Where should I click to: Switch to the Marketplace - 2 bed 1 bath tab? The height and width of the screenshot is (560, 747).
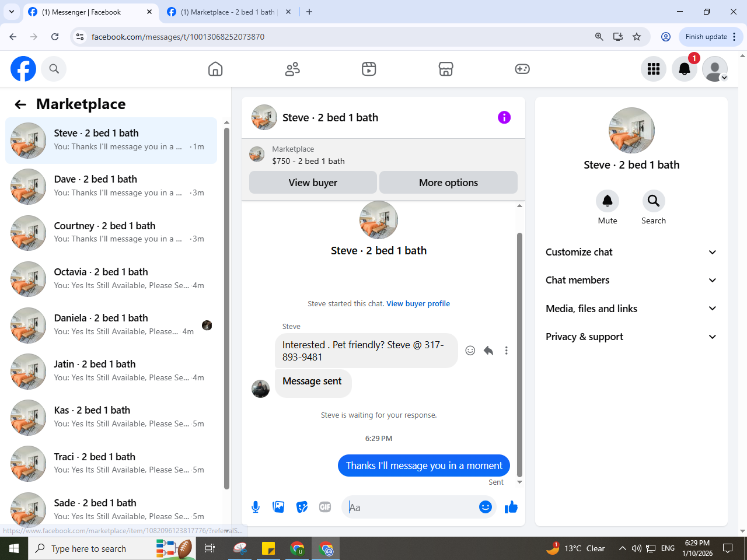(x=228, y=12)
